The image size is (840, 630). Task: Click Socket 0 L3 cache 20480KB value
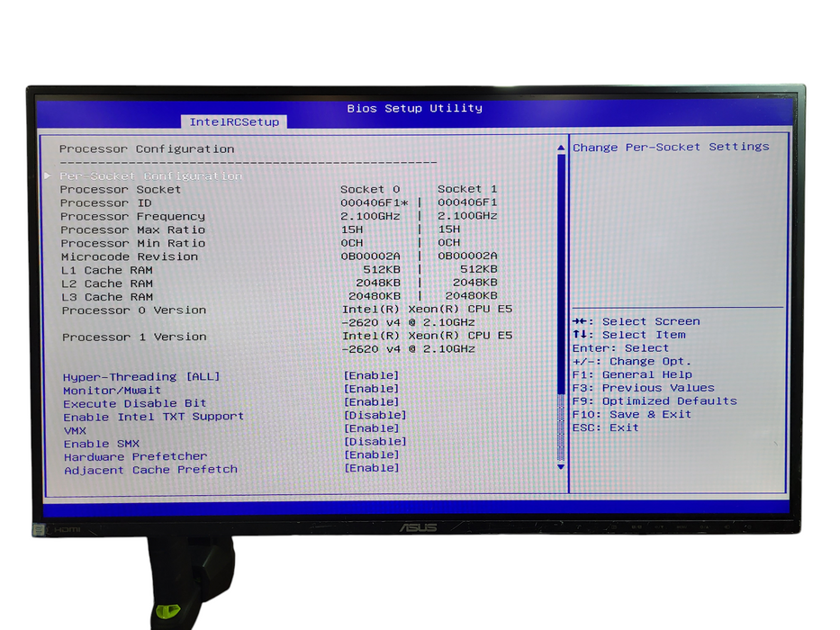(x=375, y=296)
